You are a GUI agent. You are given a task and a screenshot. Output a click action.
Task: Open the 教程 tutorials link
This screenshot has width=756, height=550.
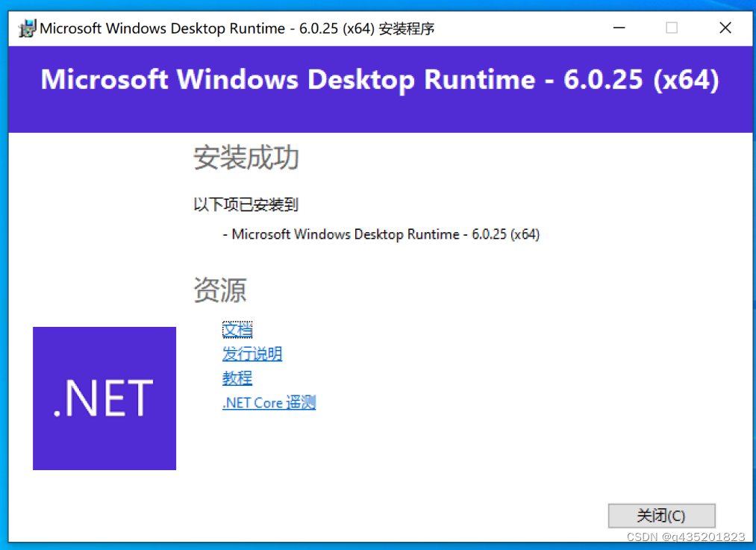point(237,378)
